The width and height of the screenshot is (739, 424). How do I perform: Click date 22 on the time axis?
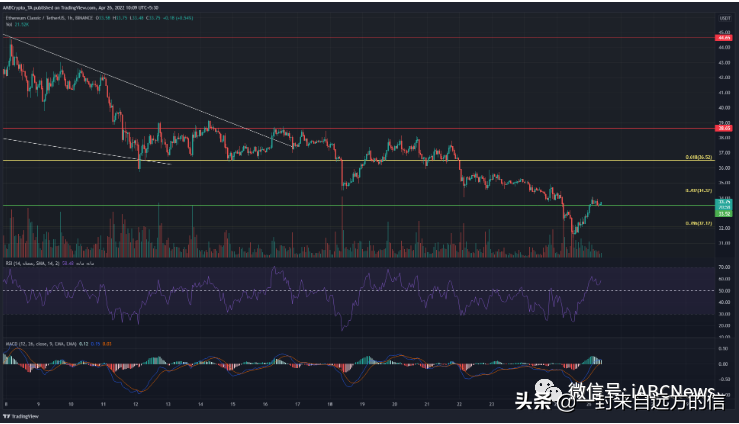tap(459, 404)
